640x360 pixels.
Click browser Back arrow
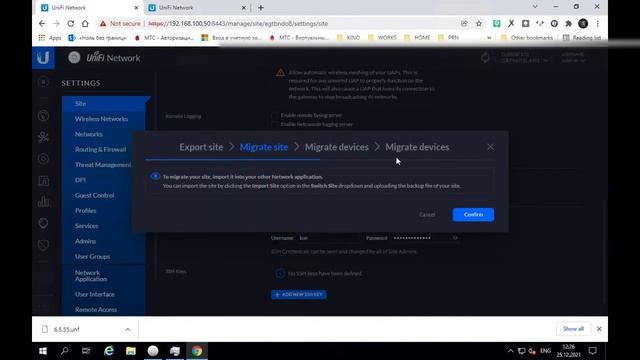[42, 24]
